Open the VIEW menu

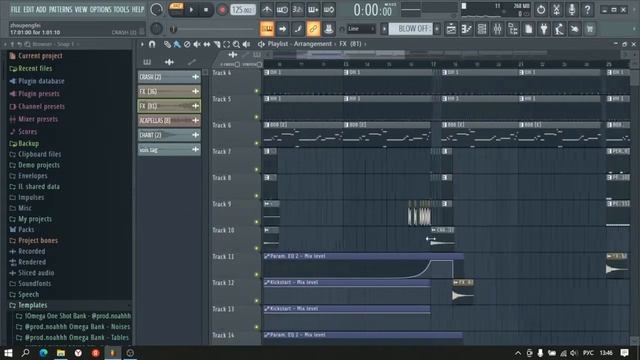pos(81,9)
